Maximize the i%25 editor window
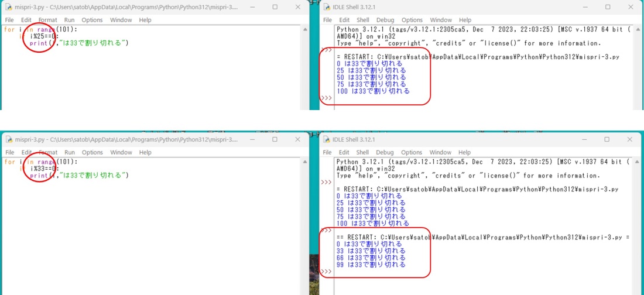 pyautogui.click(x=275, y=7)
